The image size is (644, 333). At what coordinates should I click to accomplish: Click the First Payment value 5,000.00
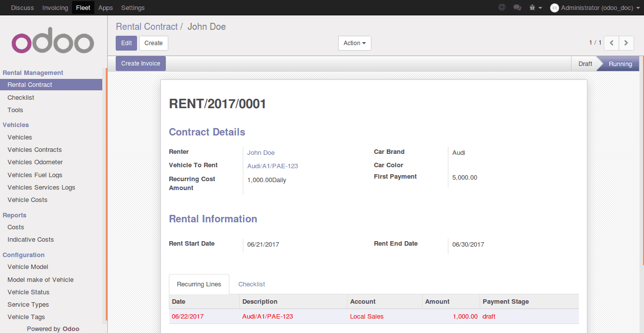click(x=465, y=178)
